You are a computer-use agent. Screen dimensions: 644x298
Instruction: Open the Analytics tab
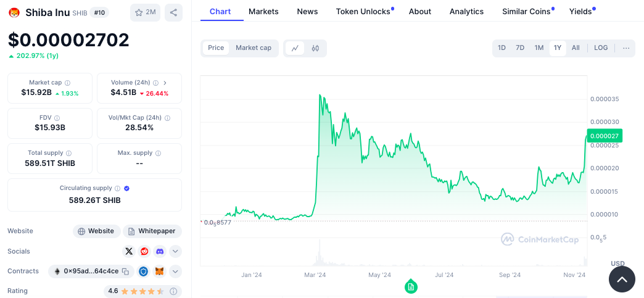coord(466,12)
